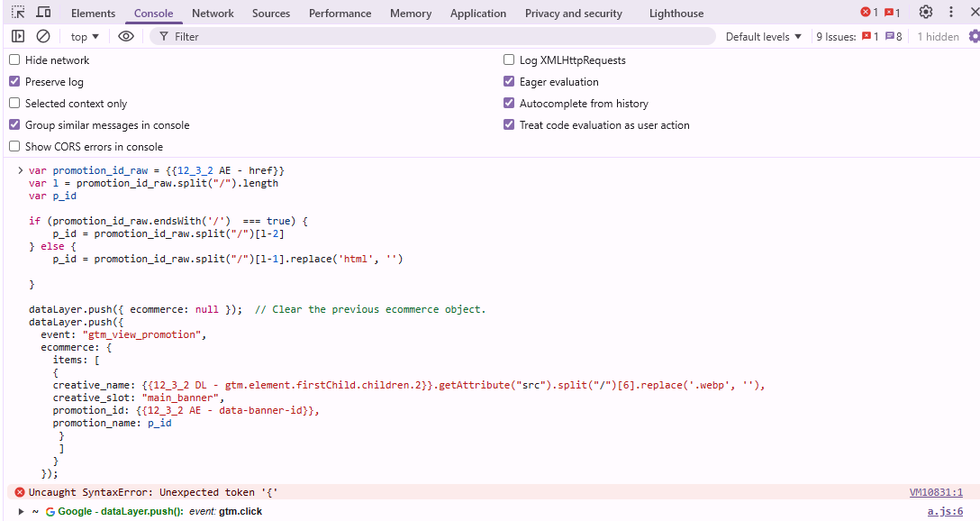Screen dimensions: 980x521
Task: Enable Log XMLHttpRequests
Action: point(509,60)
